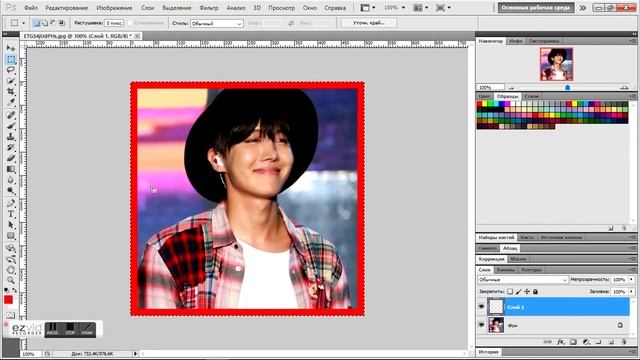Screen dimensions: 640x360
Task: Select the Gradient tool
Action: [x=11, y=169]
